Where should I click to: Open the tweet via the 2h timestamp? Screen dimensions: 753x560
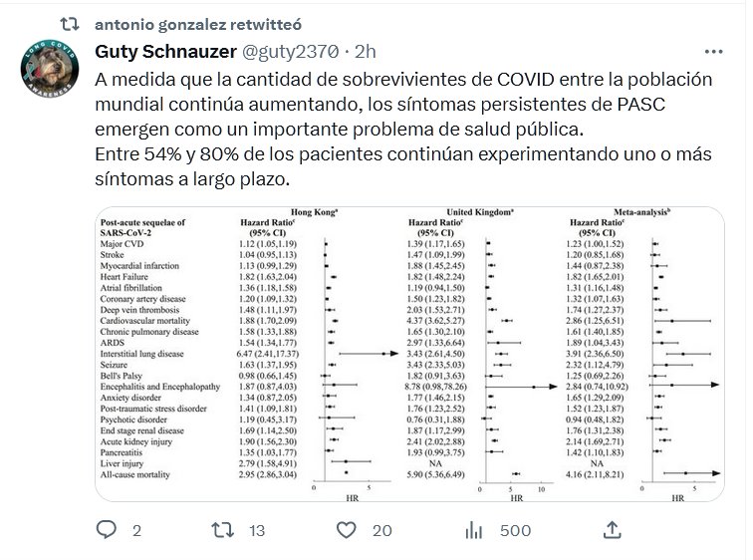(366, 50)
